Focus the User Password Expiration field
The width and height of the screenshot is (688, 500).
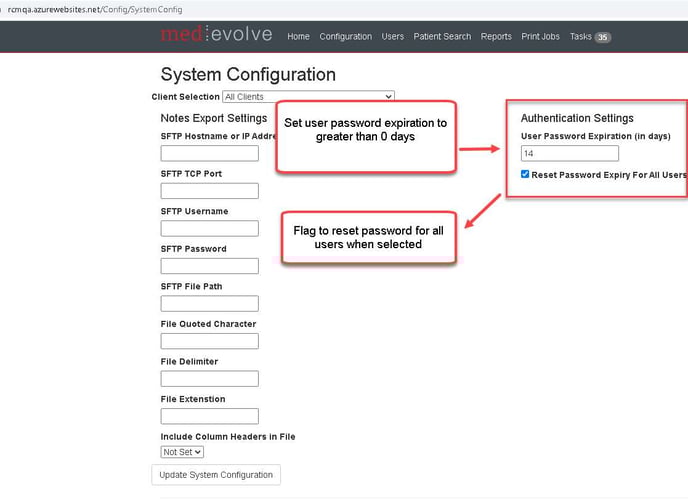(x=569, y=154)
